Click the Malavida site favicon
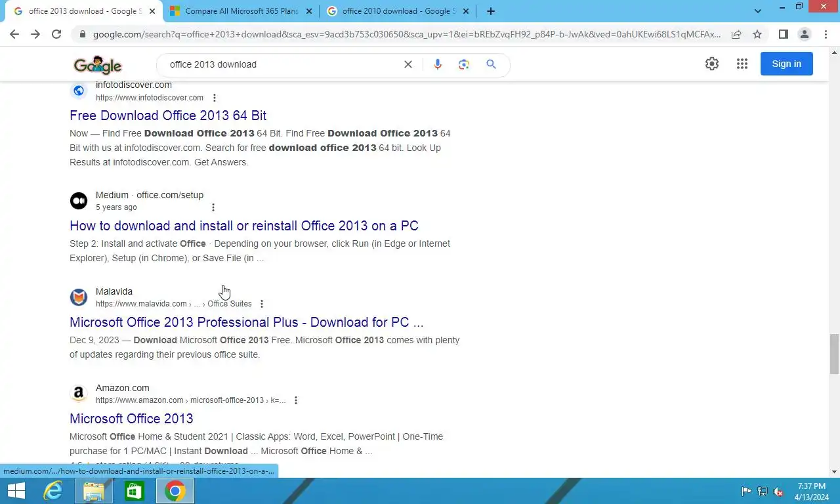Screen dimensions: 840x504 coord(79,297)
